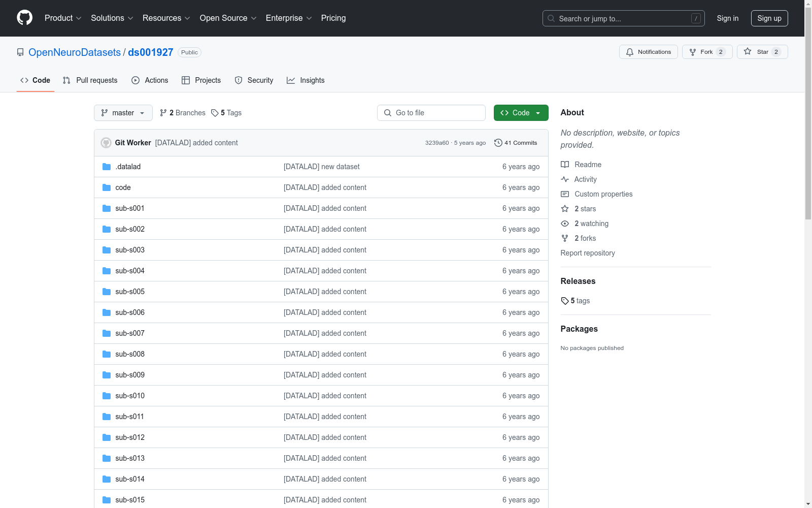Open the ds001927 repository link
812x508 pixels.
[151, 52]
